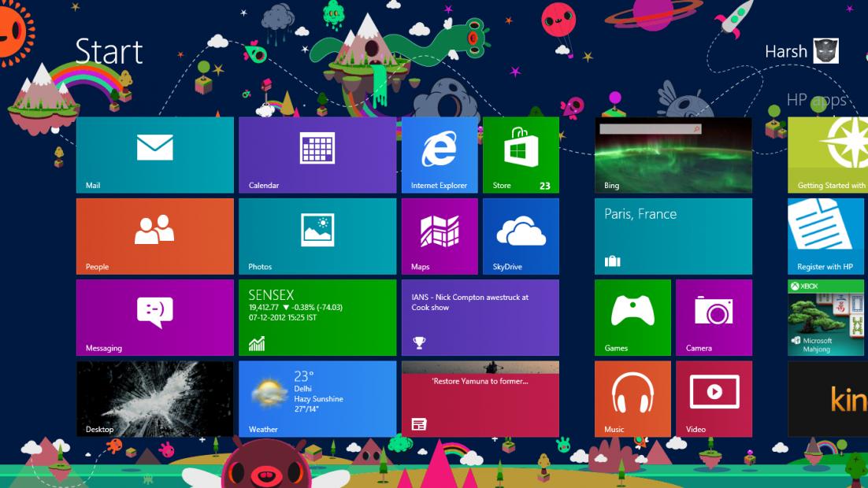
Task: Open the People app tile
Action: tap(155, 236)
